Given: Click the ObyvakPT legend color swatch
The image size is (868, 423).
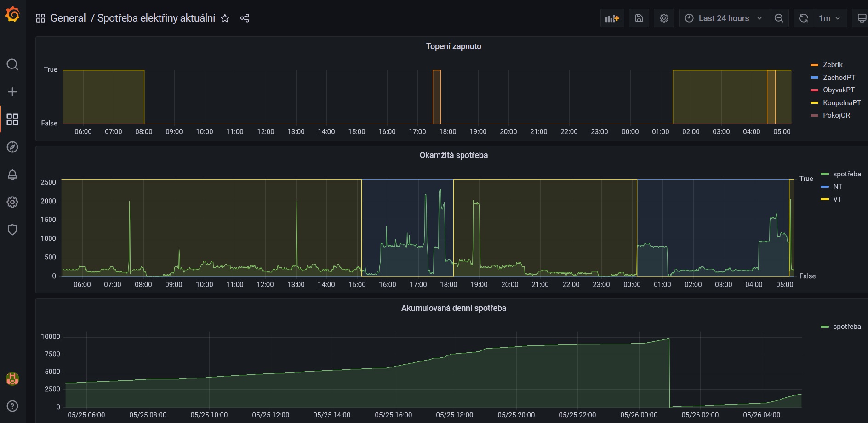Looking at the screenshot, I should tap(814, 90).
